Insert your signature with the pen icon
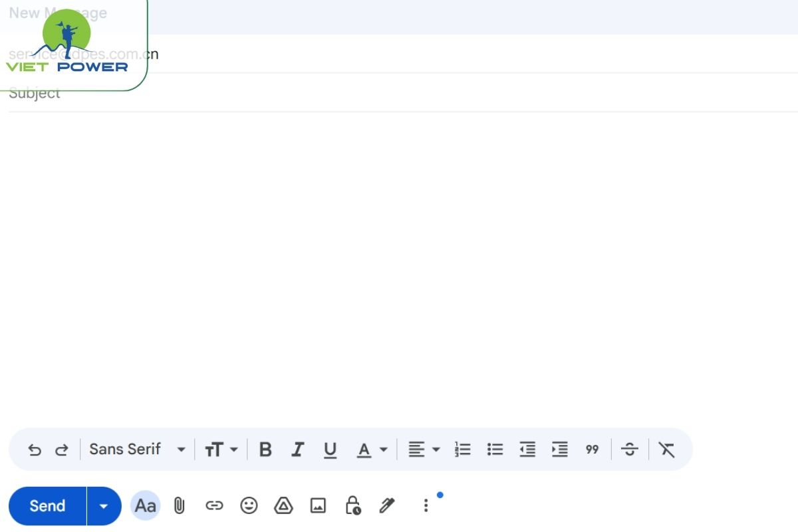The width and height of the screenshot is (798, 532). [387, 505]
